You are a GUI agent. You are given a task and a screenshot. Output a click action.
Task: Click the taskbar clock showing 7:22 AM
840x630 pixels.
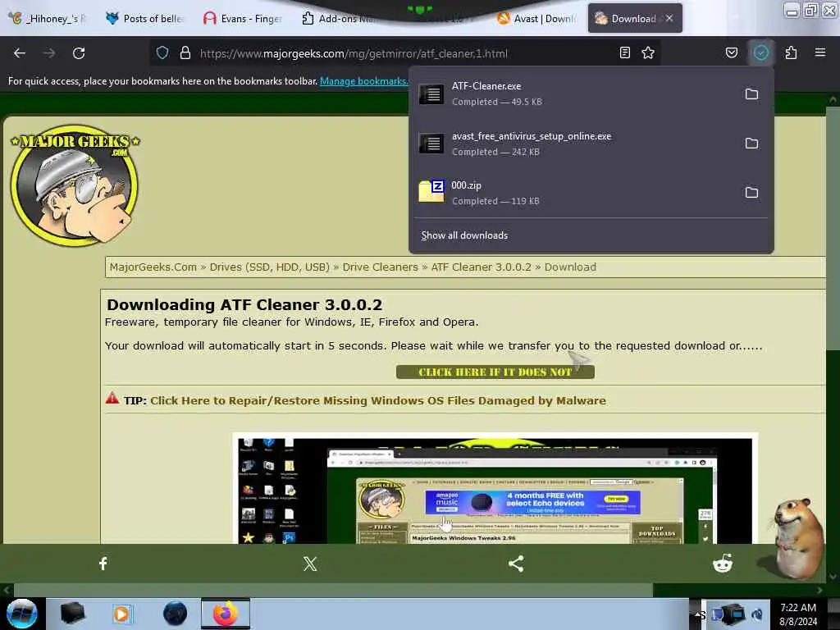pos(798,614)
